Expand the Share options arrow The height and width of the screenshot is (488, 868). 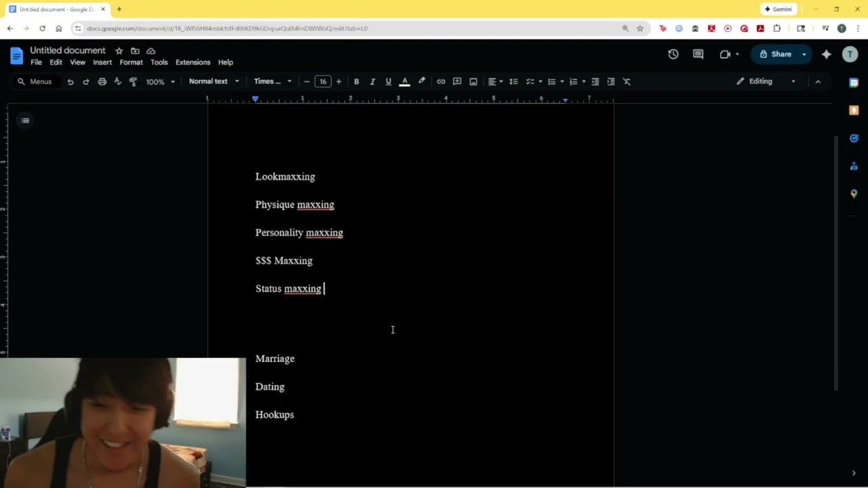804,54
